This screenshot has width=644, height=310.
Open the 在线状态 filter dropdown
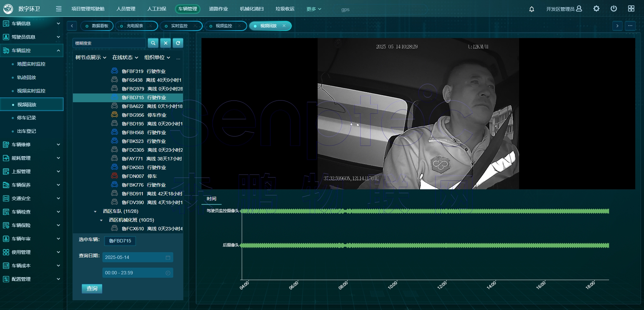(125, 57)
